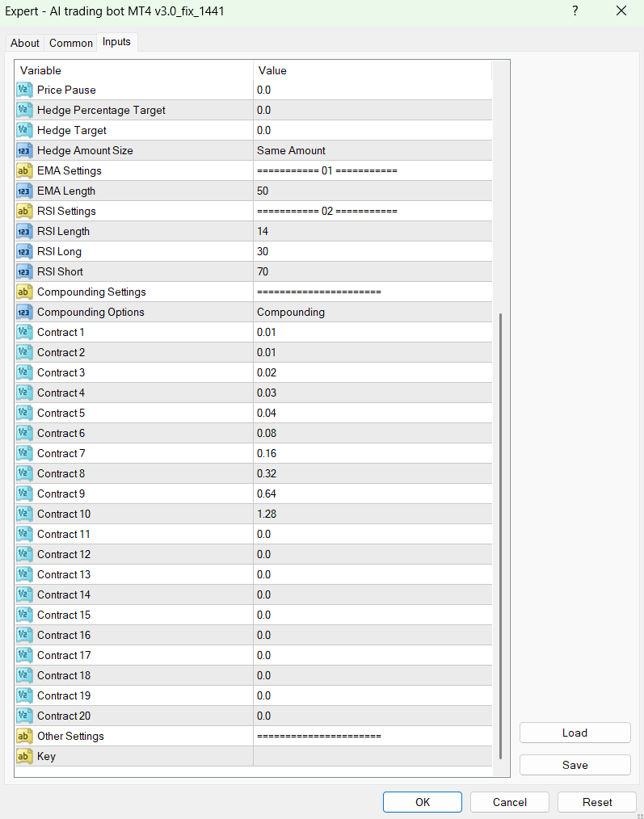Viewport: 644px width, 819px height.
Task: Click the Contract 10 value 1.28
Action: [x=373, y=514]
